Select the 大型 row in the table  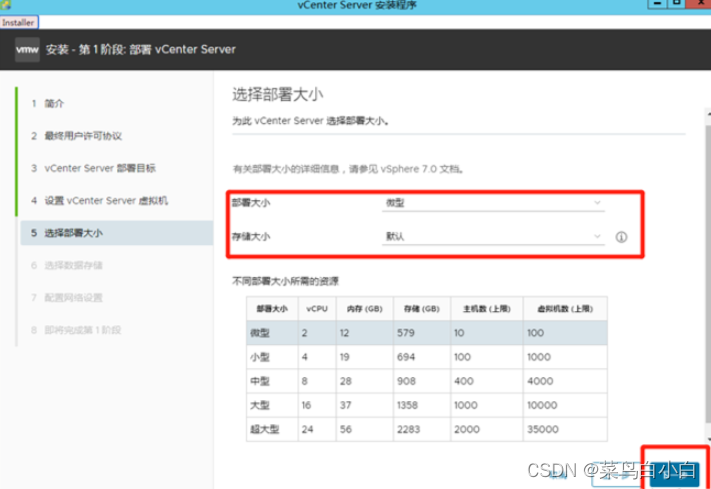pos(427,405)
